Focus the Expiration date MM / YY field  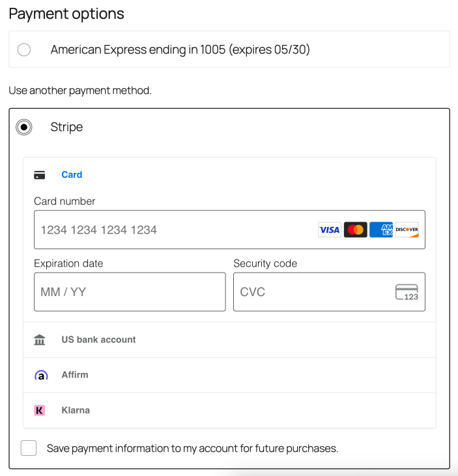point(130,292)
